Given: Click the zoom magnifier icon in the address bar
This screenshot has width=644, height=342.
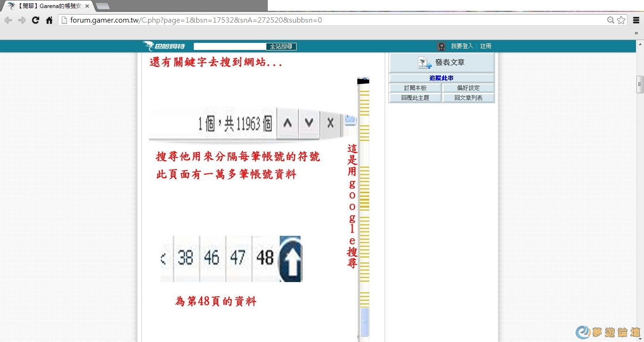Looking at the screenshot, I should coord(610,20).
